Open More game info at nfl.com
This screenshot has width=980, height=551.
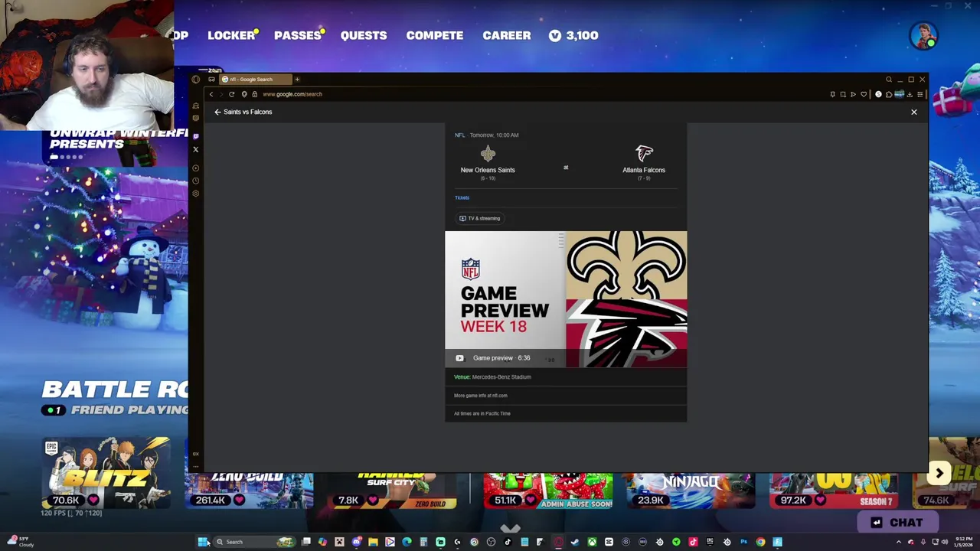pyautogui.click(x=480, y=396)
